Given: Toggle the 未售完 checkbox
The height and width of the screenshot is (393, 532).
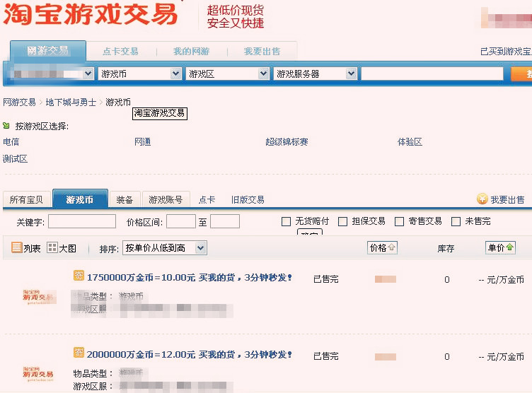Looking at the screenshot, I should (456, 222).
